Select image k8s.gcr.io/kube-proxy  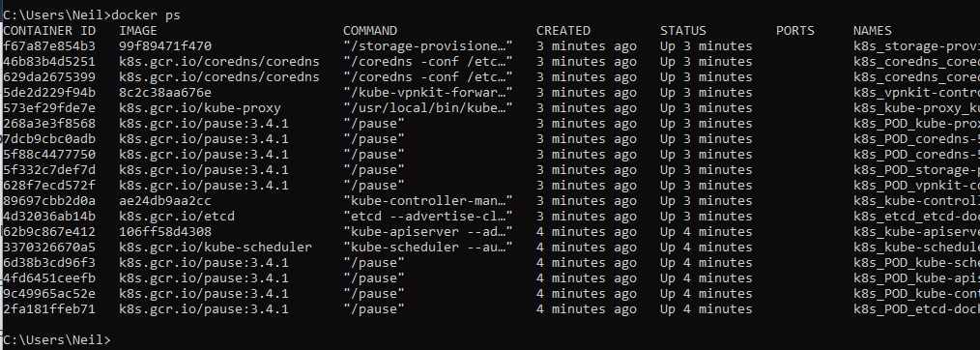(x=200, y=108)
